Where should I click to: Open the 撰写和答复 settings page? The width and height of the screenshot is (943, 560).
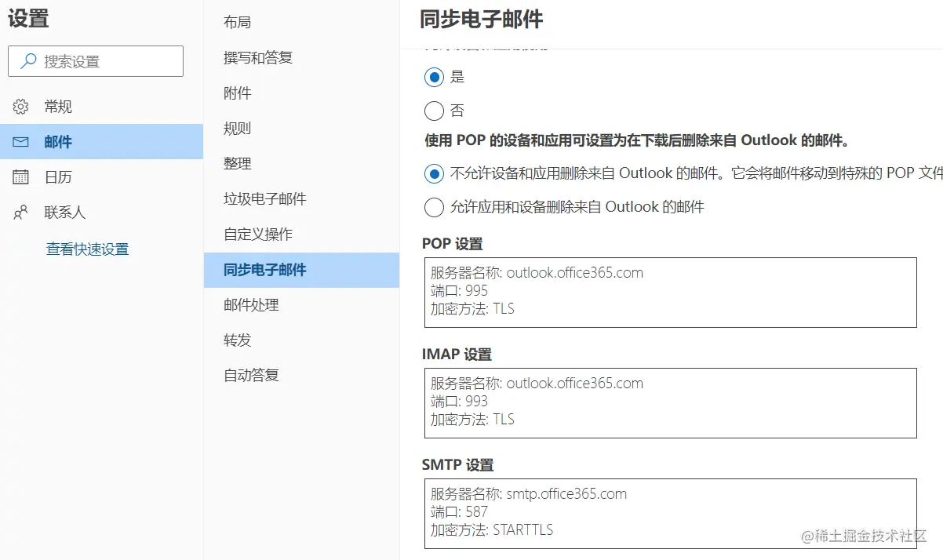301,57
